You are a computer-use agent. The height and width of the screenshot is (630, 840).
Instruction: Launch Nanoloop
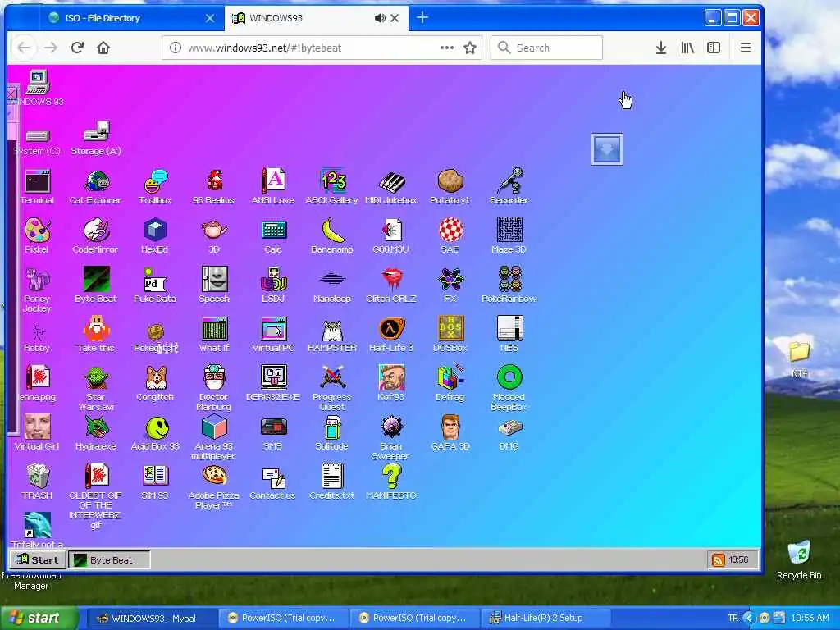point(332,285)
